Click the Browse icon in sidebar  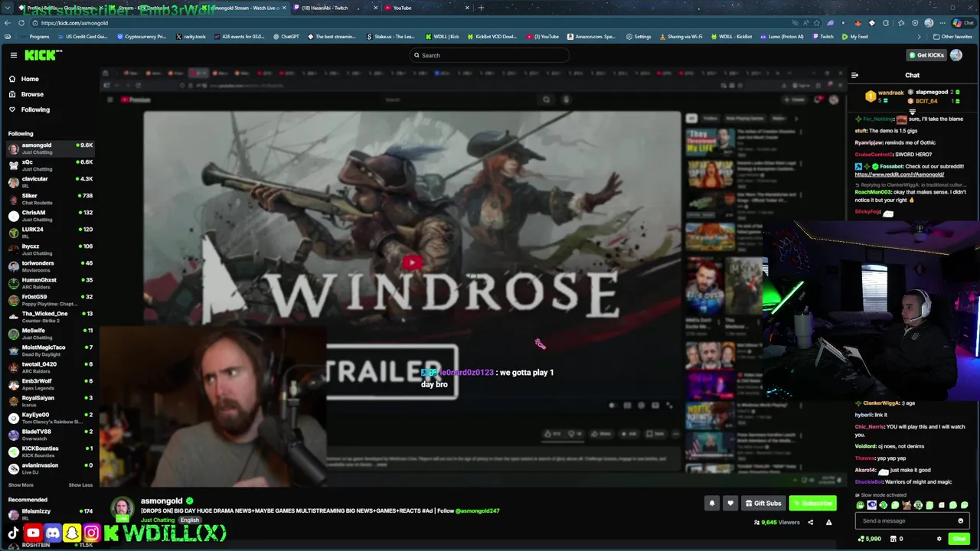pyautogui.click(x=12, y=94)
